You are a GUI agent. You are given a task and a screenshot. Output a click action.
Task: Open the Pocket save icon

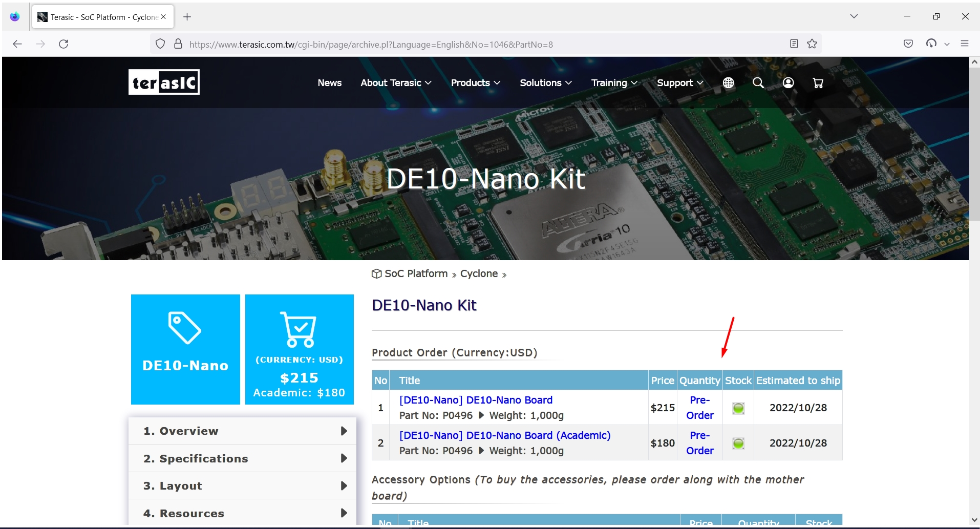[908, 44]
